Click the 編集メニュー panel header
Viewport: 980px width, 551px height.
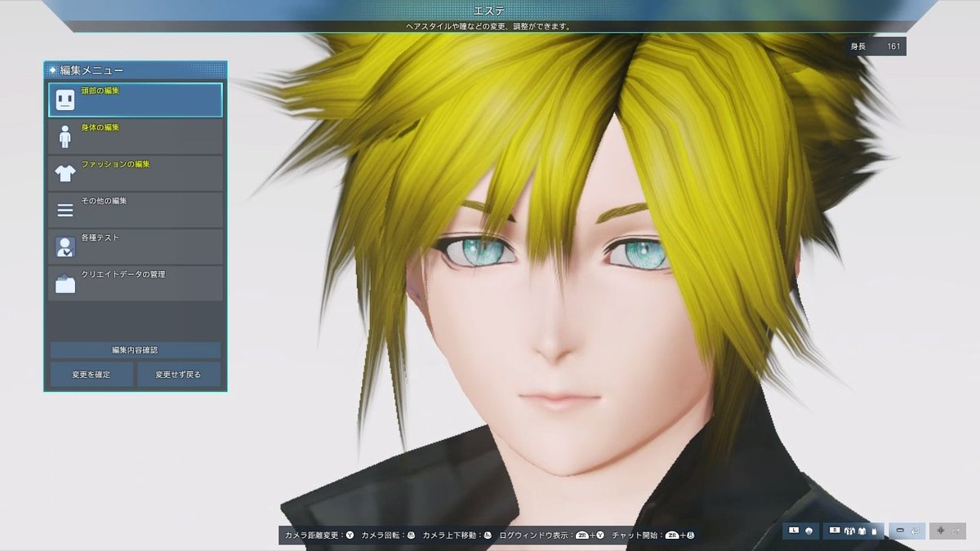[x=136, y=70]
